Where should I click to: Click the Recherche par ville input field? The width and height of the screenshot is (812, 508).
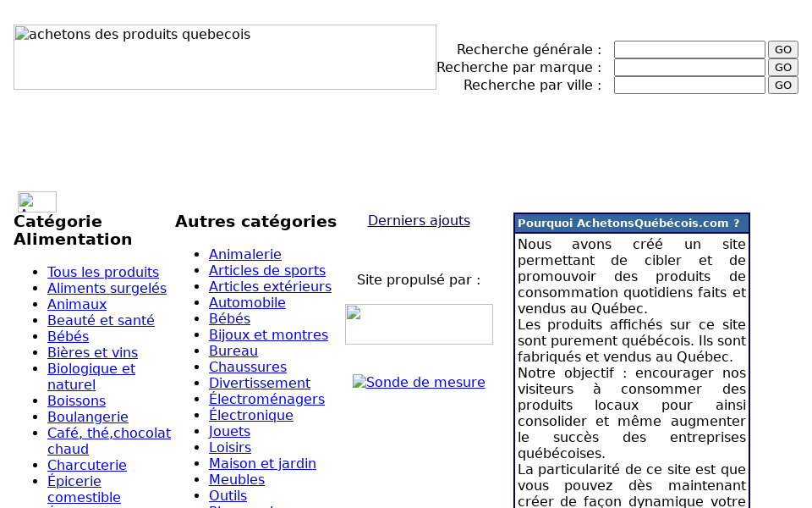point(689,84)
